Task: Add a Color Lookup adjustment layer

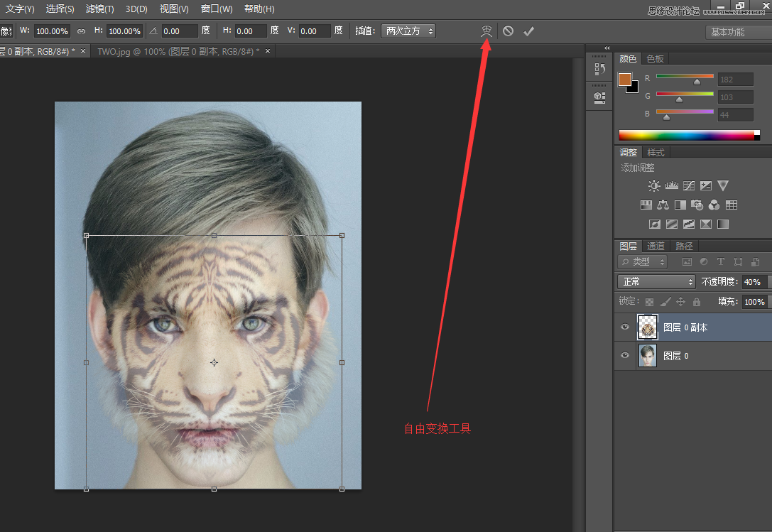Action: [x=732, y=205]
